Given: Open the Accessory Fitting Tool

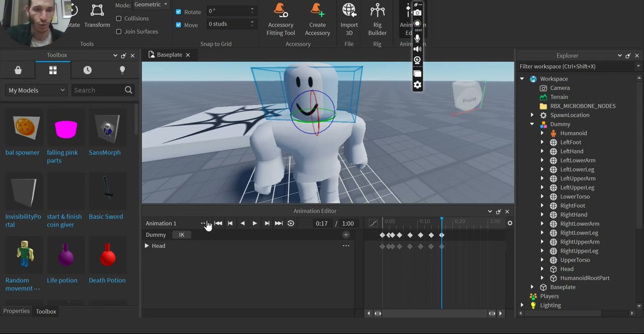Looking at the screenshot, I should pyautogui.click(x=281, y=19).
